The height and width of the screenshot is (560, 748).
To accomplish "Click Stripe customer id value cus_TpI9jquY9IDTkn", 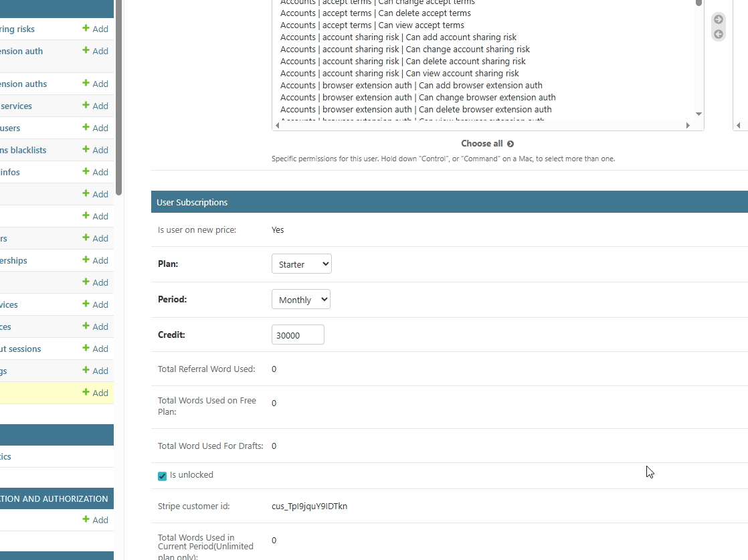I will coord(310,506).
